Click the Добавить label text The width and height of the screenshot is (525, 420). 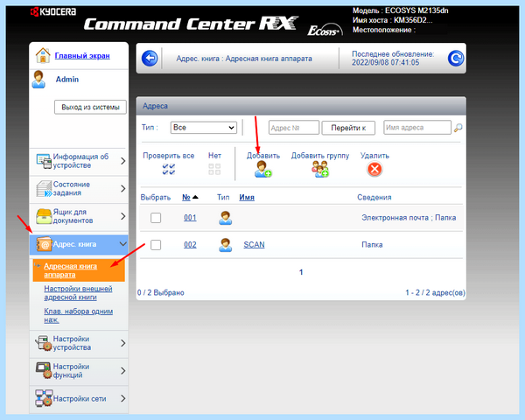pos(263,156)
